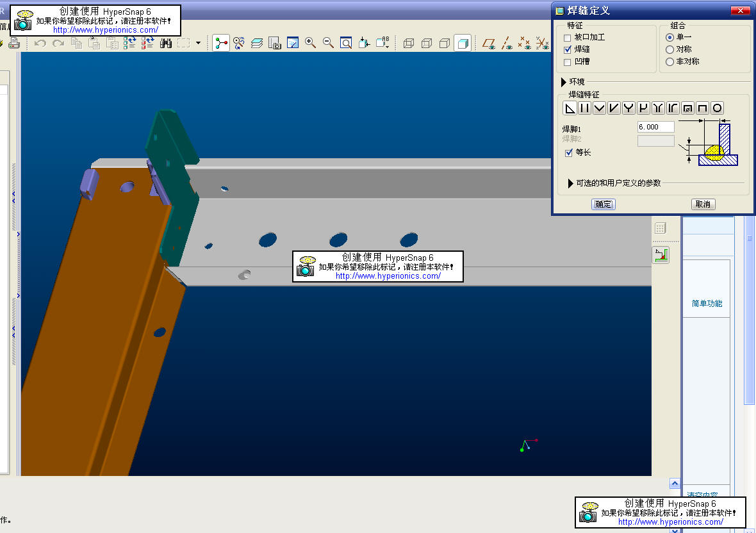Open the view manager icon
Image resolution: width=756 pixels, height=533 pixels.
pos(274,44)
